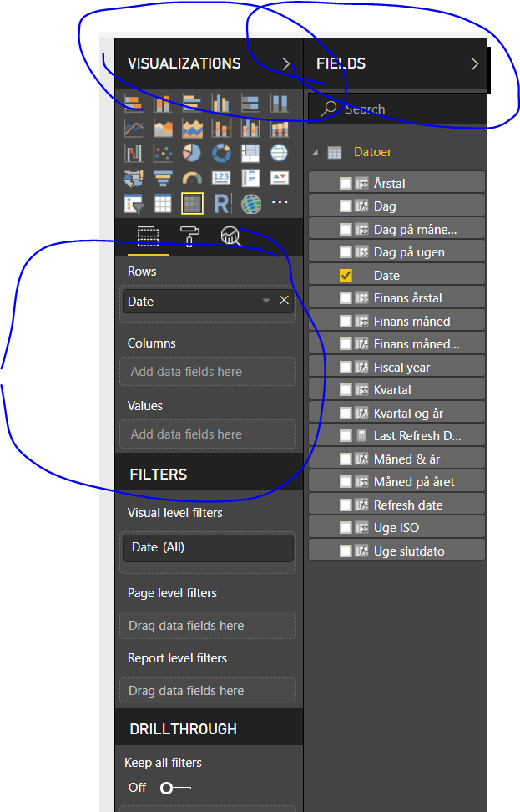Click the selected matrix visual icon
The image size is (520, 812).
tap(192, 204)
